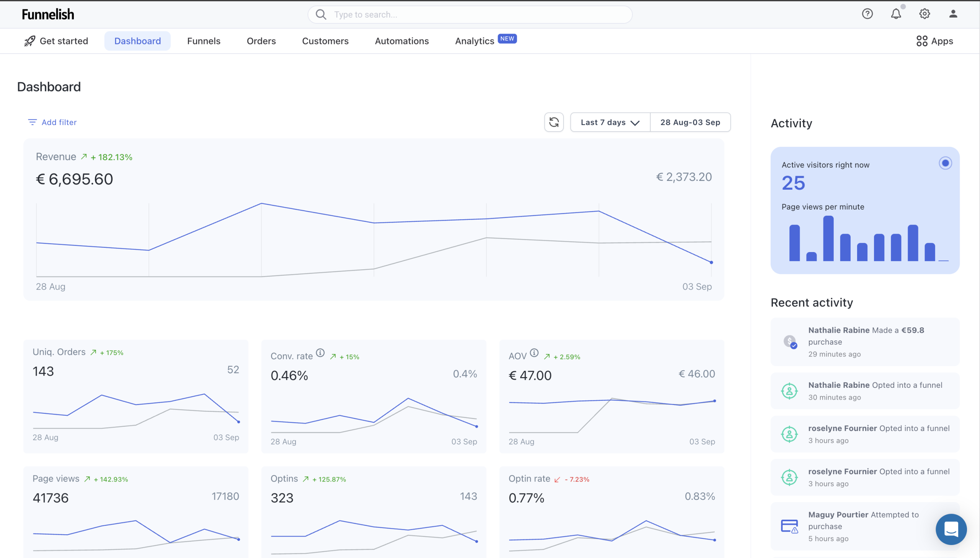The width and height of the screenshot is (980, 558).
Task: Switch to the Orders tab
Action: tap(261, 41)
